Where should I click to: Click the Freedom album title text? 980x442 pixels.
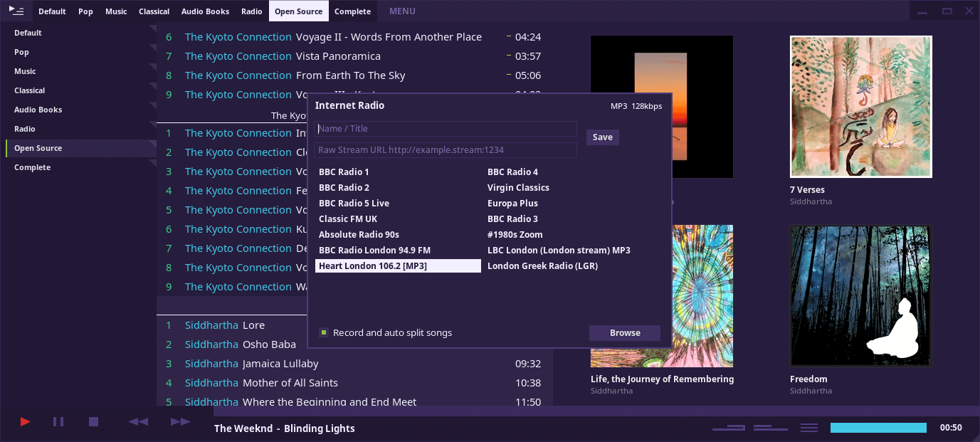pos(808,379)
